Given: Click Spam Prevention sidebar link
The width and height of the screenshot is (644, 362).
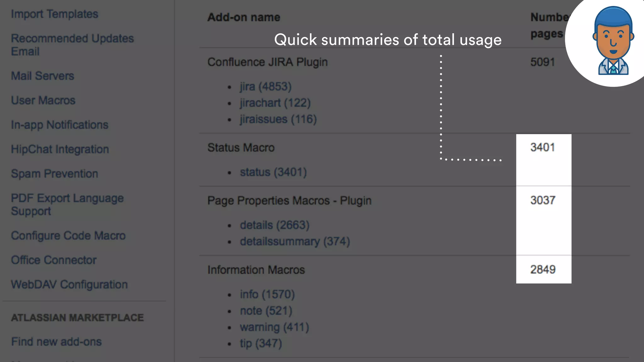Looking at the screenshot, I should (54, 174).
